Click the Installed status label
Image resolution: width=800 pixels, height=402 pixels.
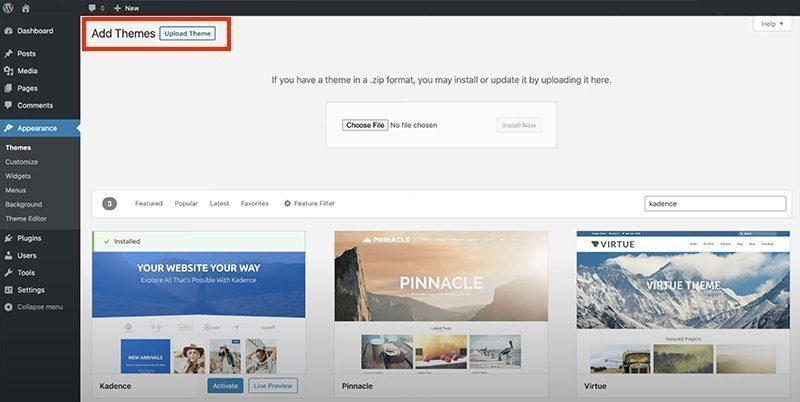[x=127, y=241]
